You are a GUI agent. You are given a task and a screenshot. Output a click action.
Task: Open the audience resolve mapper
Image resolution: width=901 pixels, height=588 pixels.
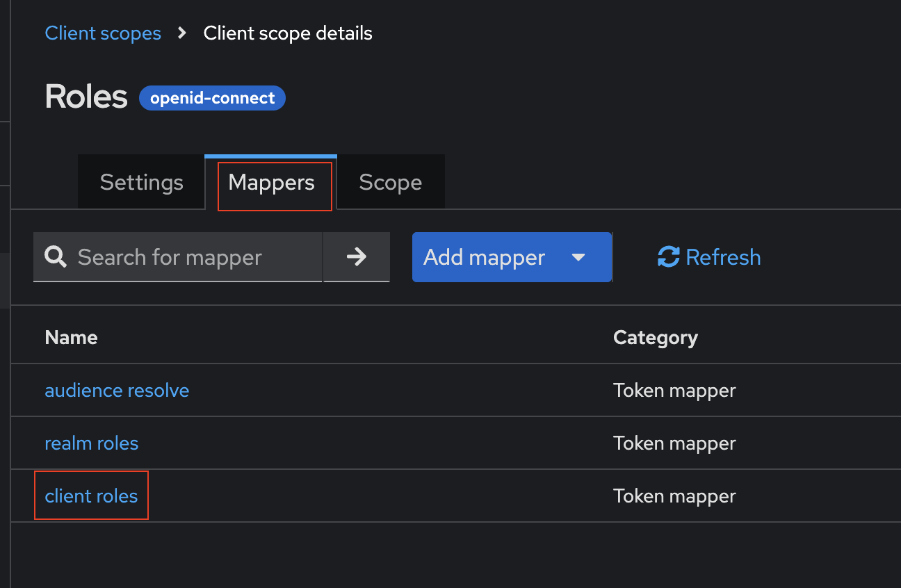click(117, 391)
